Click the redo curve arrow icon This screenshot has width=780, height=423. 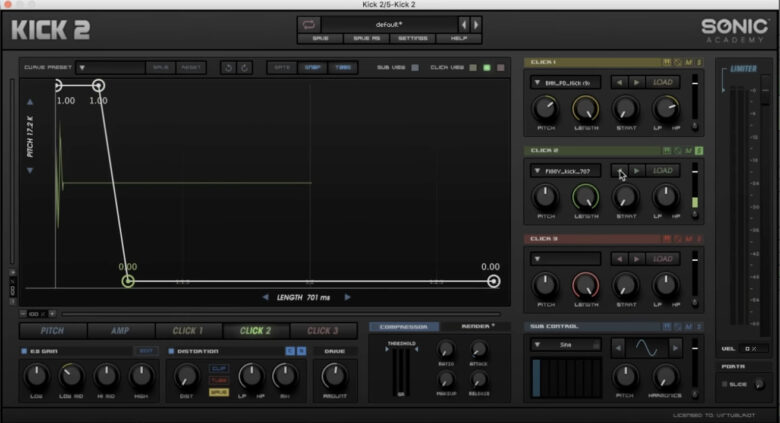click(245, 68)
